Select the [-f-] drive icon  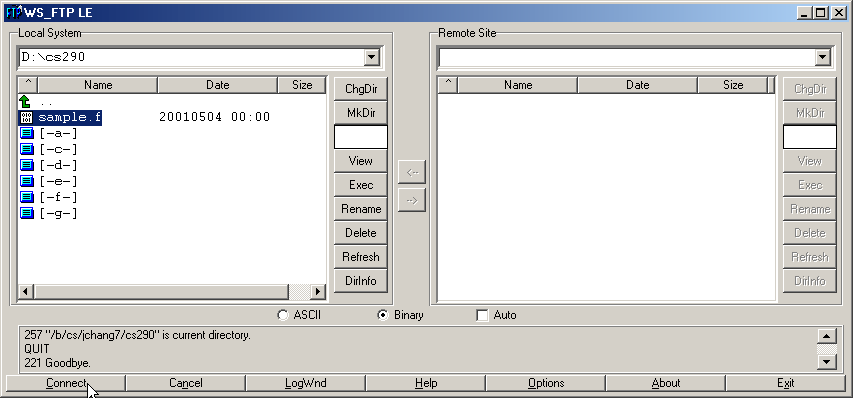click(x=27, y=197)
